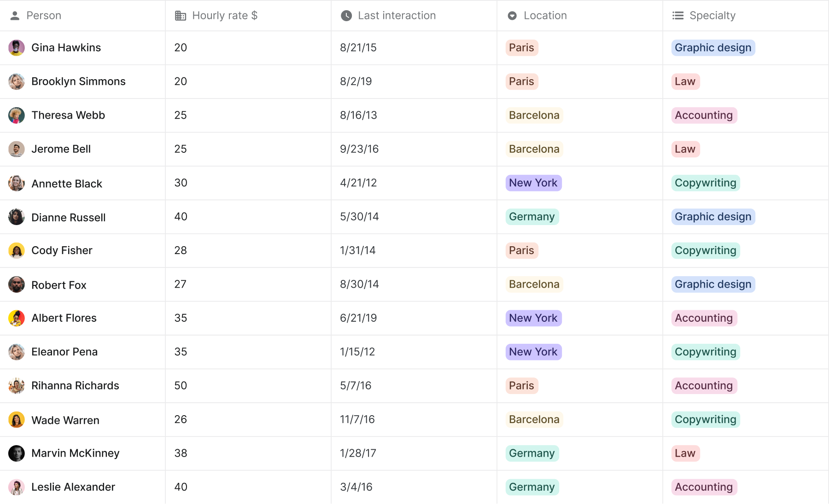Select Robert Fox's Graphic design tag
This screenshot has height=504, width=829.
click(x=712, y=284)
